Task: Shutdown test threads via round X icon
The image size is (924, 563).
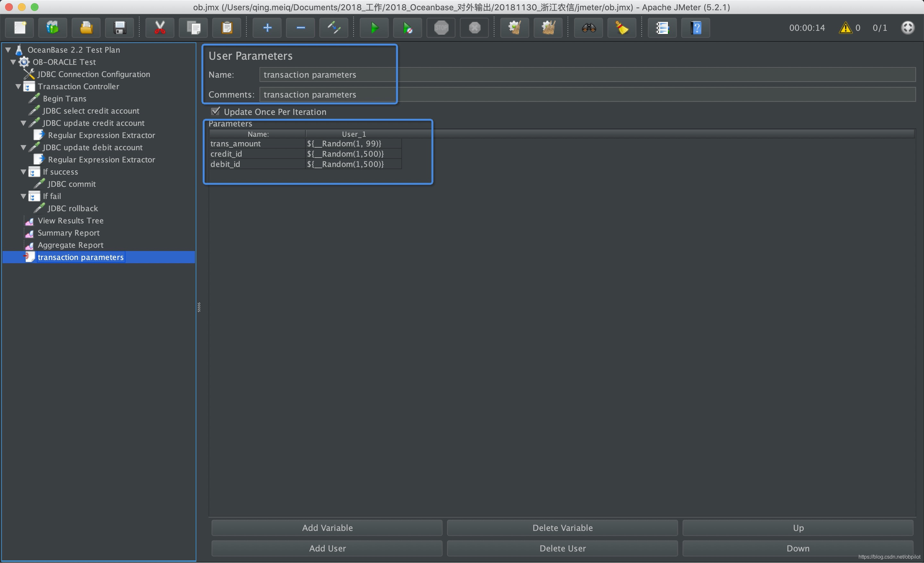Action: (475, 28)
